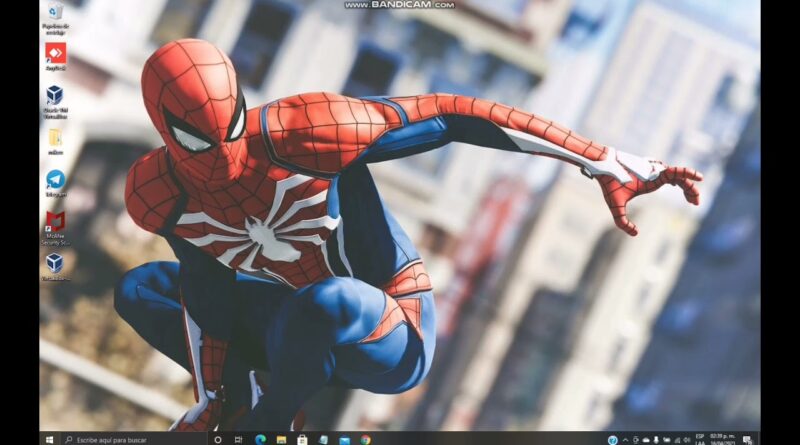
Task: Open File Explorer from the taskbar
Action: click(x=281, y=439)
